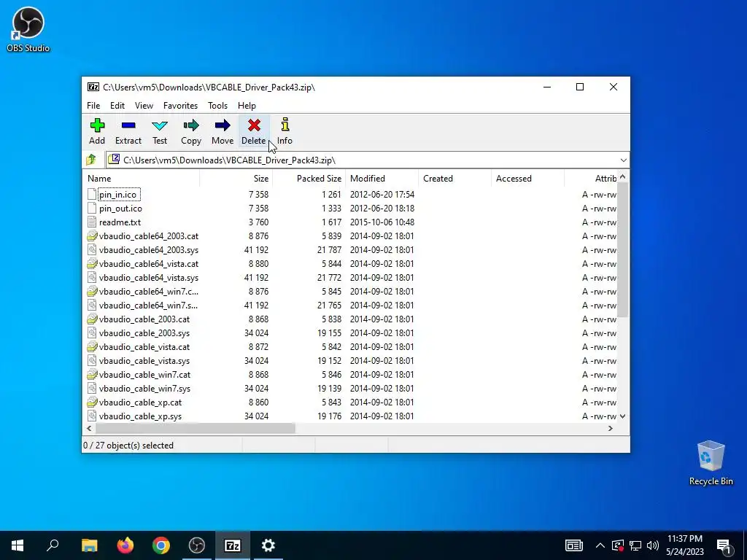Select vbaudio_cable_win7.sys file
The image size is (747, 560).
pyautogui.click(x=145, y=388)
